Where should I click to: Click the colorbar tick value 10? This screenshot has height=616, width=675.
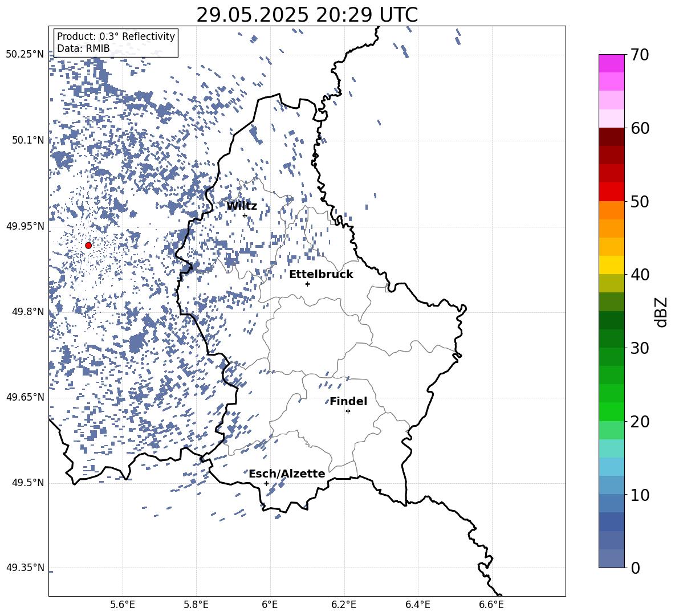pyautogui.click(x=640, y=495)
